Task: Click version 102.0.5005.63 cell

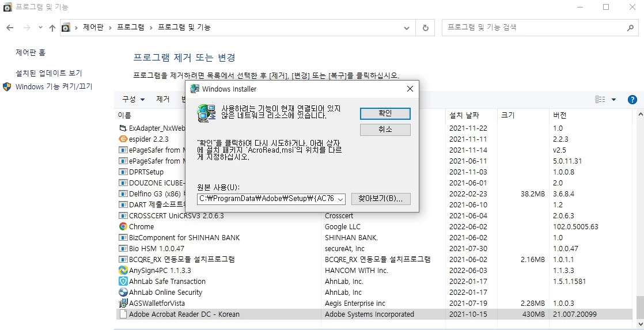Action: click(x=575, y=226)
